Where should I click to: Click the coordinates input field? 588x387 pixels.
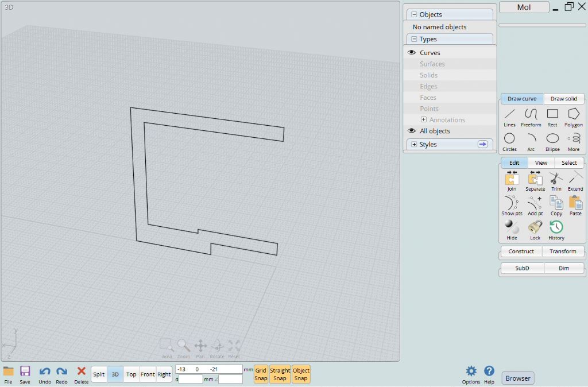(x=209, y=369)
